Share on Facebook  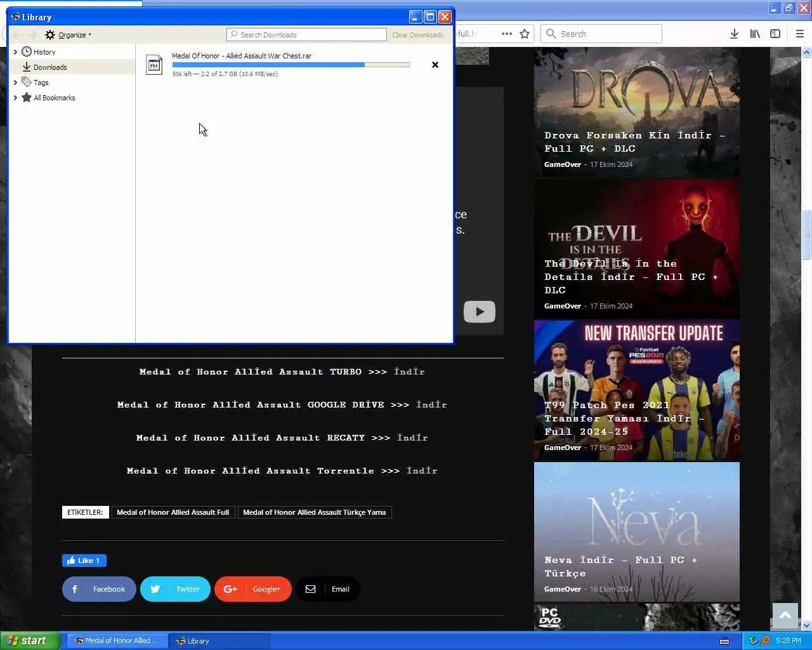tap(99, 589)
